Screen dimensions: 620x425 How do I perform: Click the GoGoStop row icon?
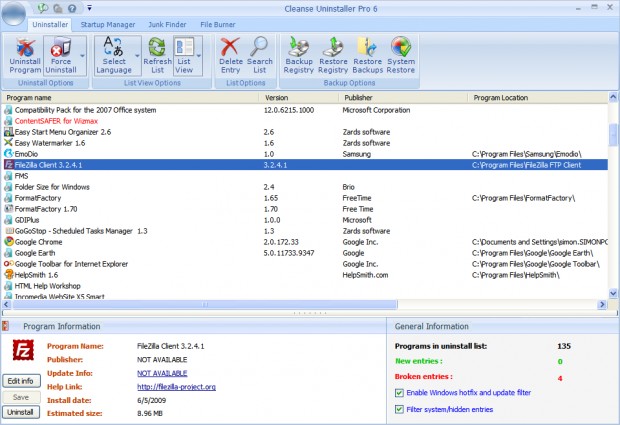(9, 230)
